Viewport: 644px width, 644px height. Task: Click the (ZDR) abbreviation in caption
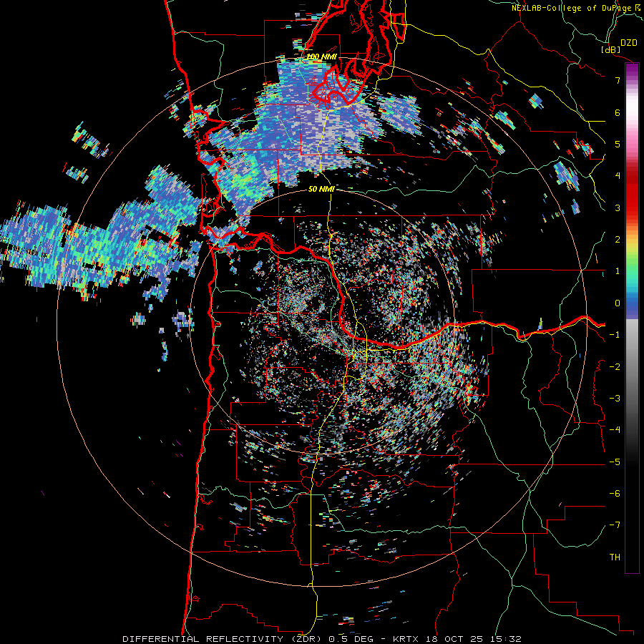[x=307, y=639]
